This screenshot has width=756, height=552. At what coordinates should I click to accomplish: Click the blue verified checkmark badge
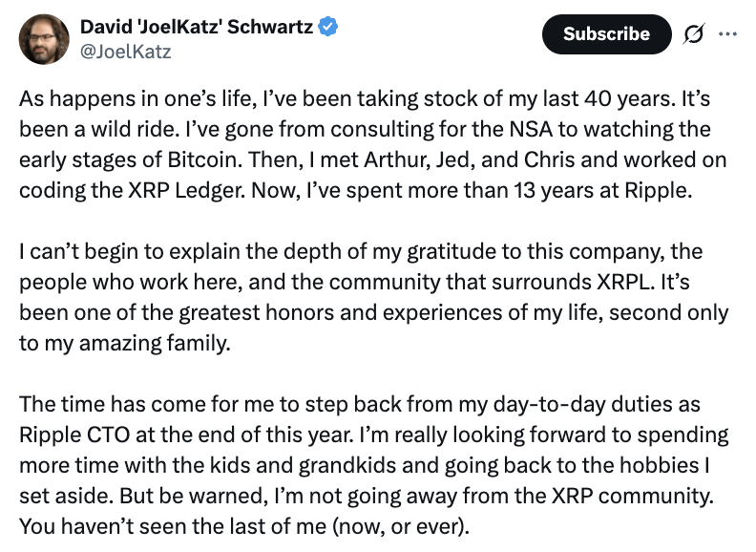point(327,28)
